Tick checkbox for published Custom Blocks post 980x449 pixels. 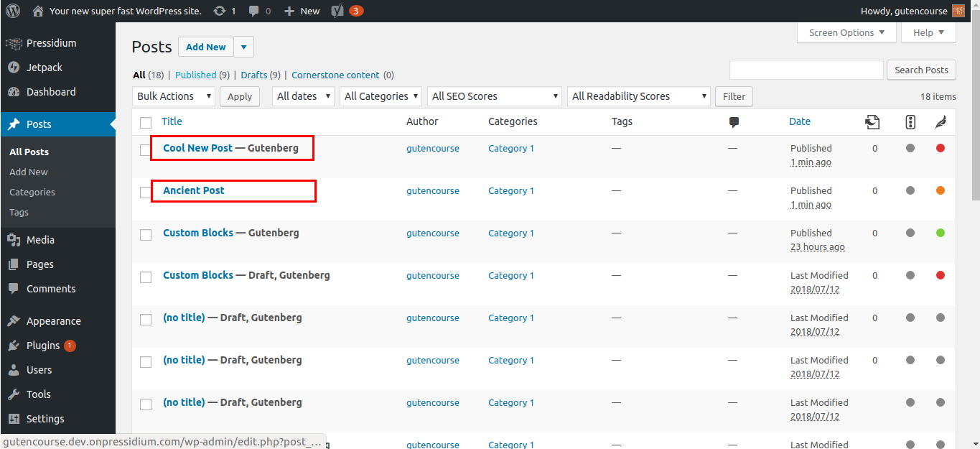pos(146,235)
